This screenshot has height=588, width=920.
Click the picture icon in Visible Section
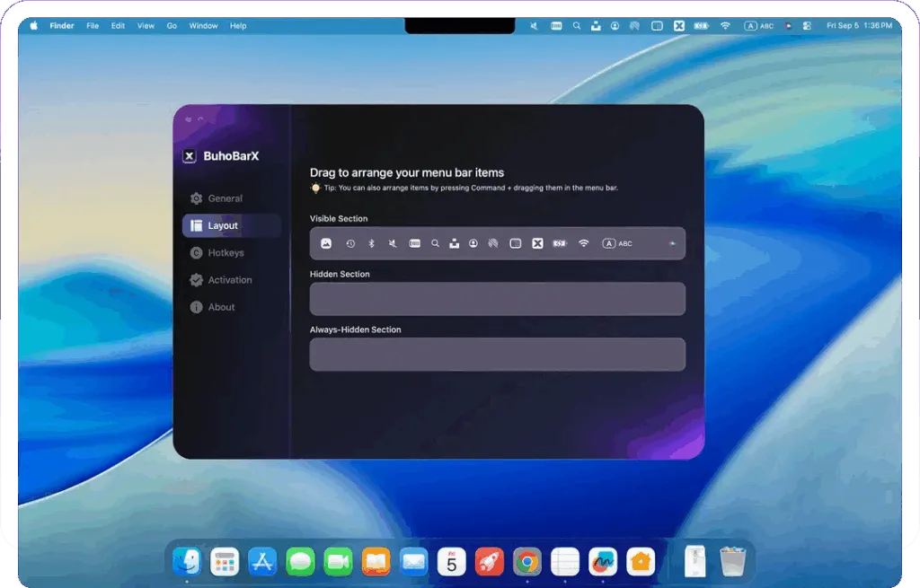pos(326,243)
